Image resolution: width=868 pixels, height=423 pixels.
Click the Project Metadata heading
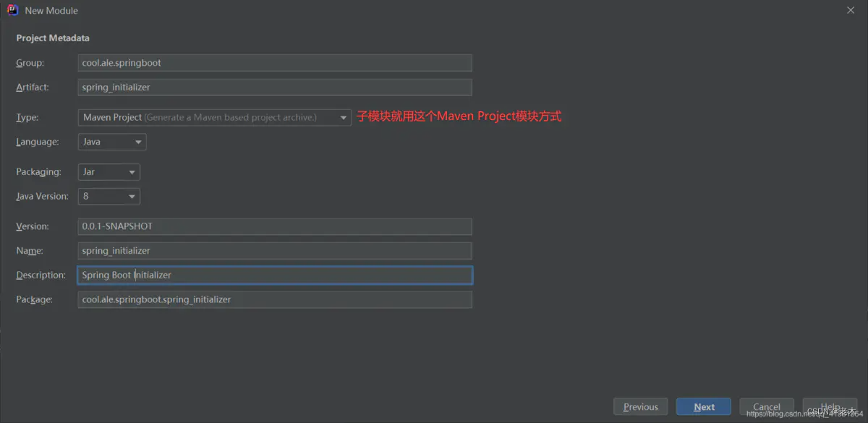coord(53,38)
